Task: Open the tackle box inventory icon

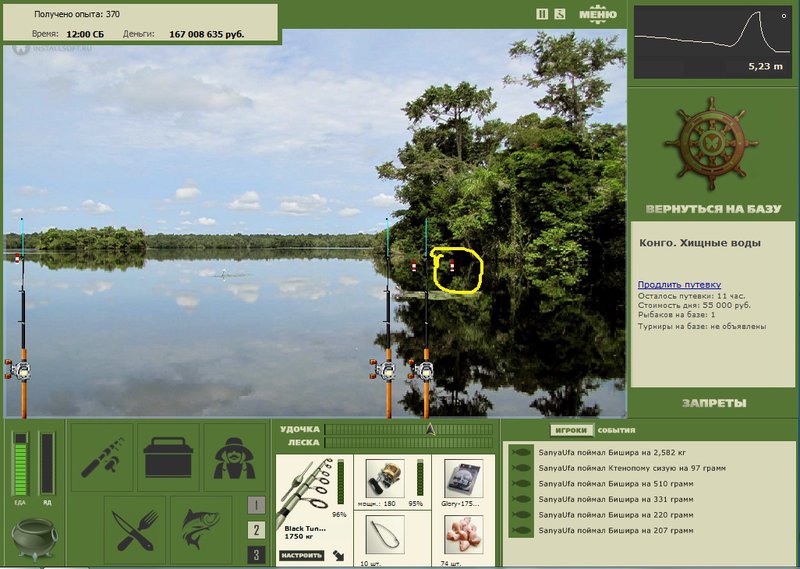Action: pyautogui.click(x=168, y=456)
